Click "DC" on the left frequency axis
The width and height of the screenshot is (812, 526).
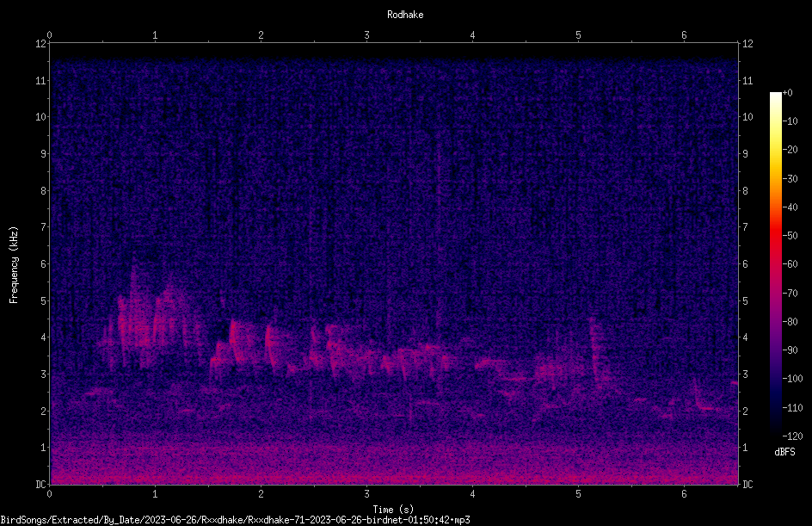pyautogui.click(x=40, y=485)
